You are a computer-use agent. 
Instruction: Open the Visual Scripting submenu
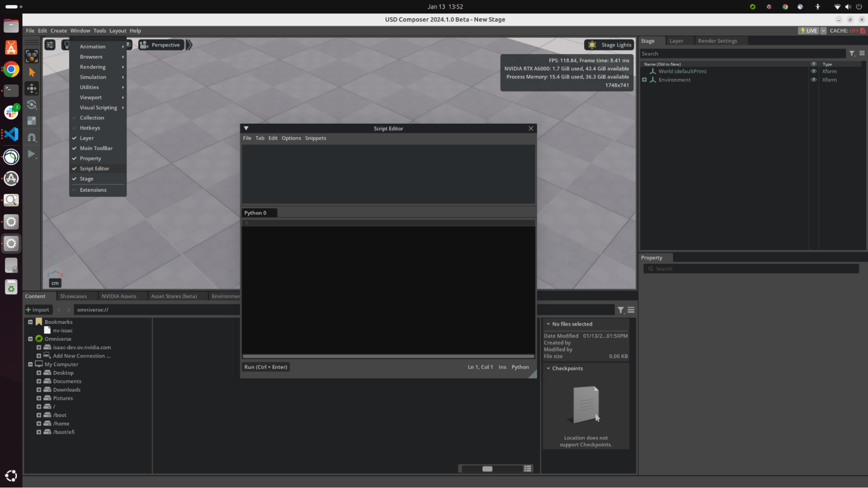click(99, 107)
